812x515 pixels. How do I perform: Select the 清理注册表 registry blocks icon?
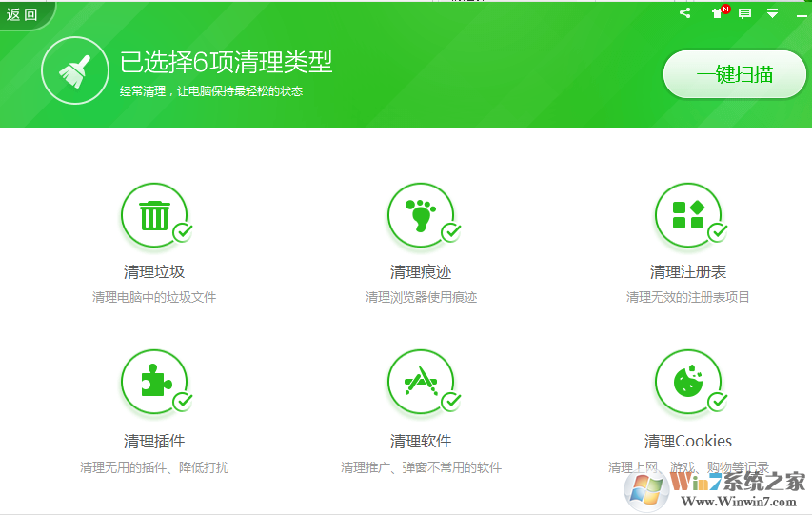coord(687,215)
